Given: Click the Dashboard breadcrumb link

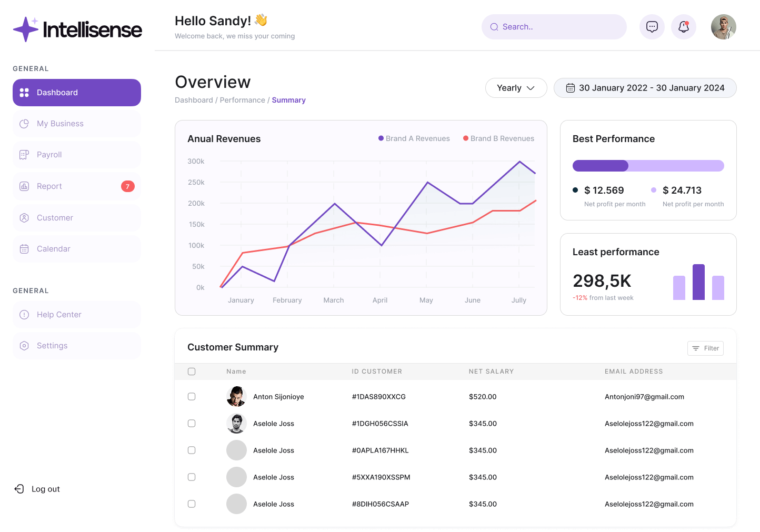Looking at the screenshot, I should [194, 100].
